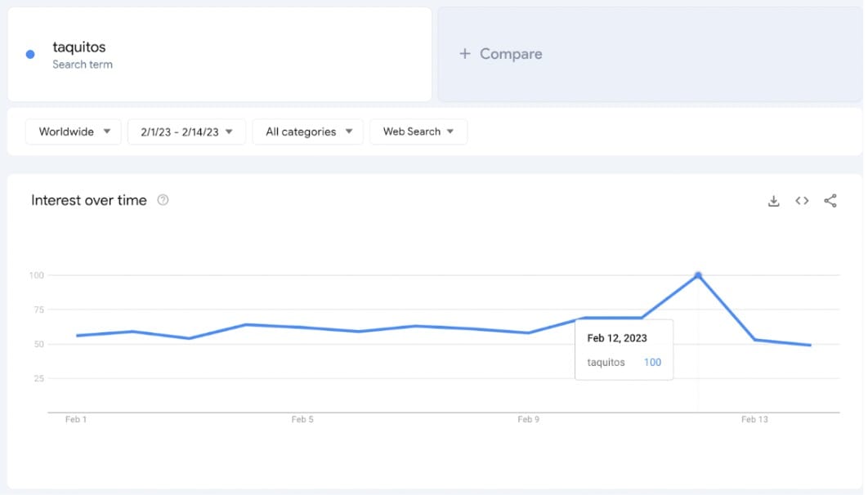Click the Feb 9 axis label
This screenshot has height=495, width=868.
528,419
